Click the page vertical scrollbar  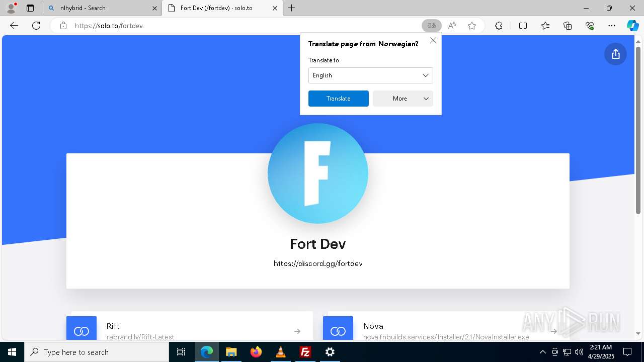pos(638,131)
